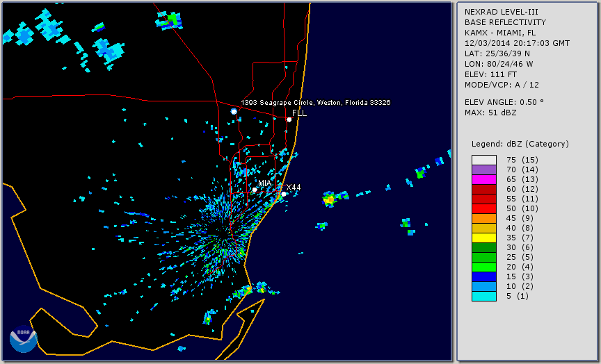
Task: Select the 20 dBZ bright green swatch
Action: 484,267
